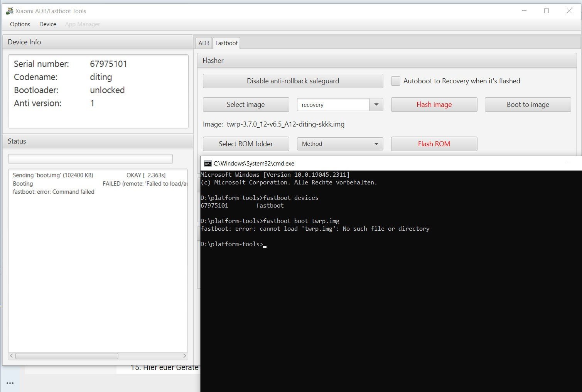This screenshot has height=392, width=582.
Task: Open the Options menu
Action: tap(20, 24)
